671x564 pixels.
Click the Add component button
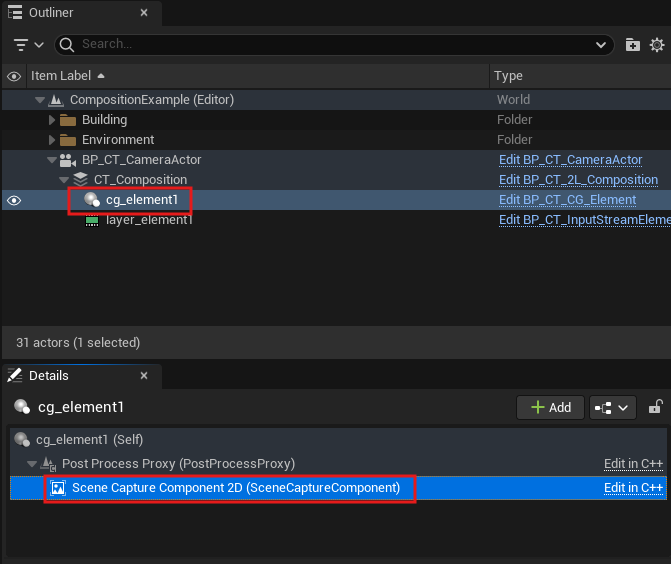[x=549, y=407]
